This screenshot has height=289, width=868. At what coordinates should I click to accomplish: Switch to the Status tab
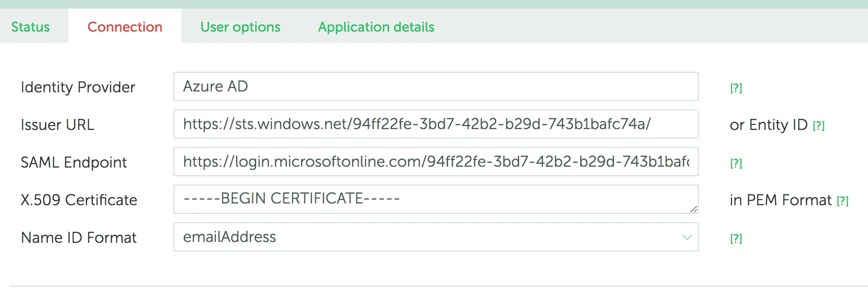(x=30, y=27)
